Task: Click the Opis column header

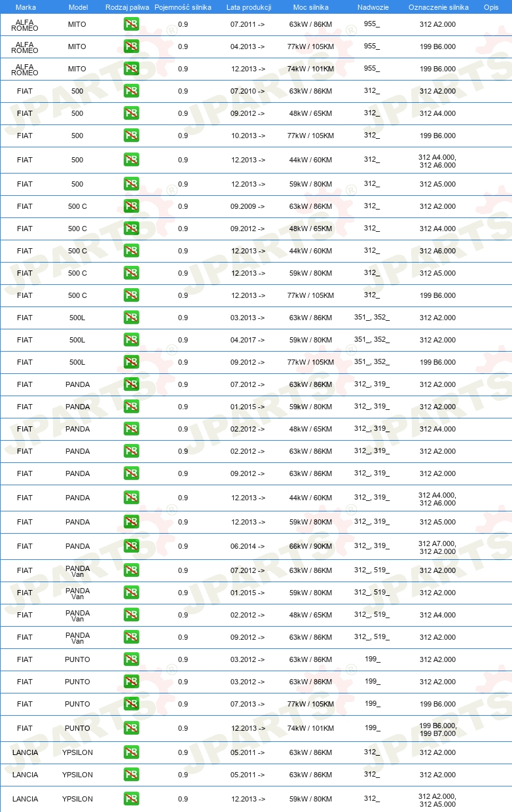Action: 490,7
